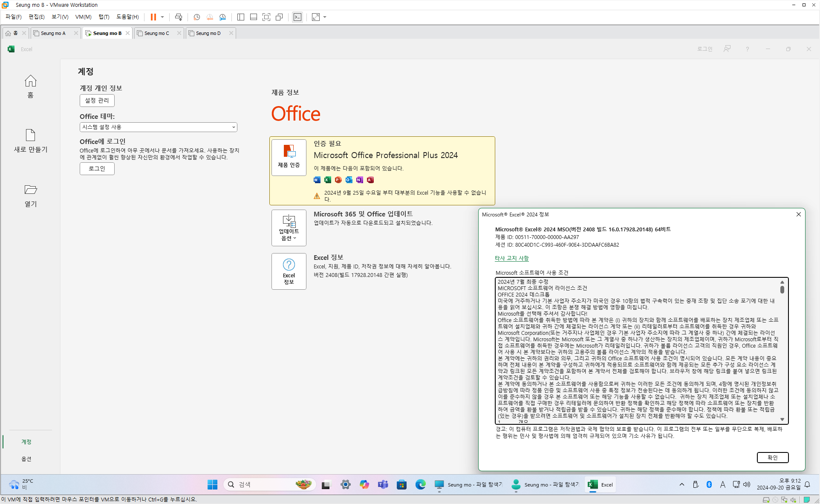This screenshot has height=504, width=820.
Task: Expand the pause button dropdown arrow
Action: tap(162, 17)
